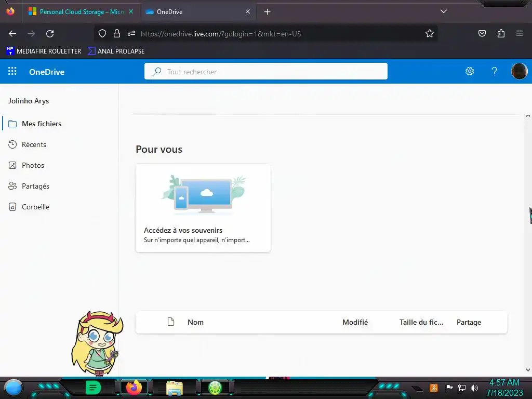Open the green notes app in taskbar

pos(94,388)
